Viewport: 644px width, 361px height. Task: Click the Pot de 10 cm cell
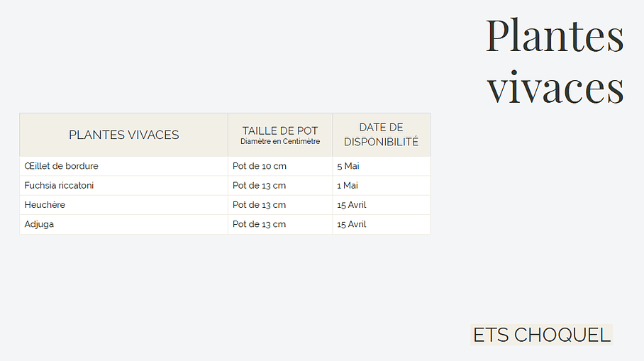[259, 166]
